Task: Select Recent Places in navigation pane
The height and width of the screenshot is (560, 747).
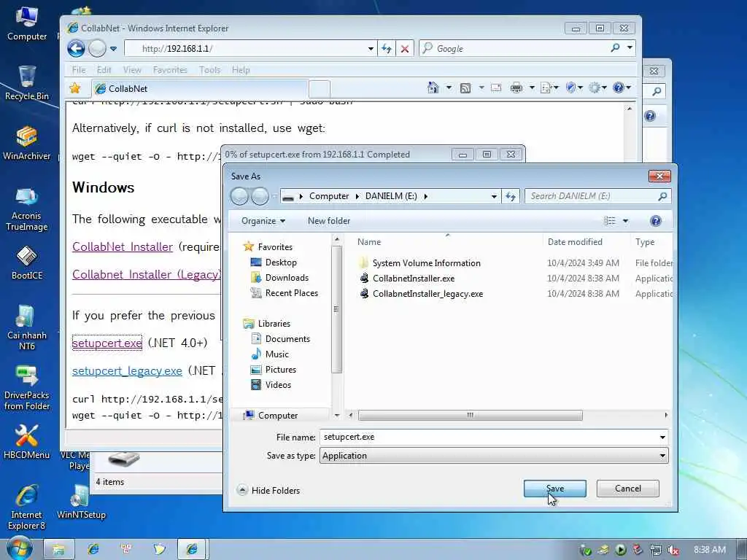Action: point(292,293)
